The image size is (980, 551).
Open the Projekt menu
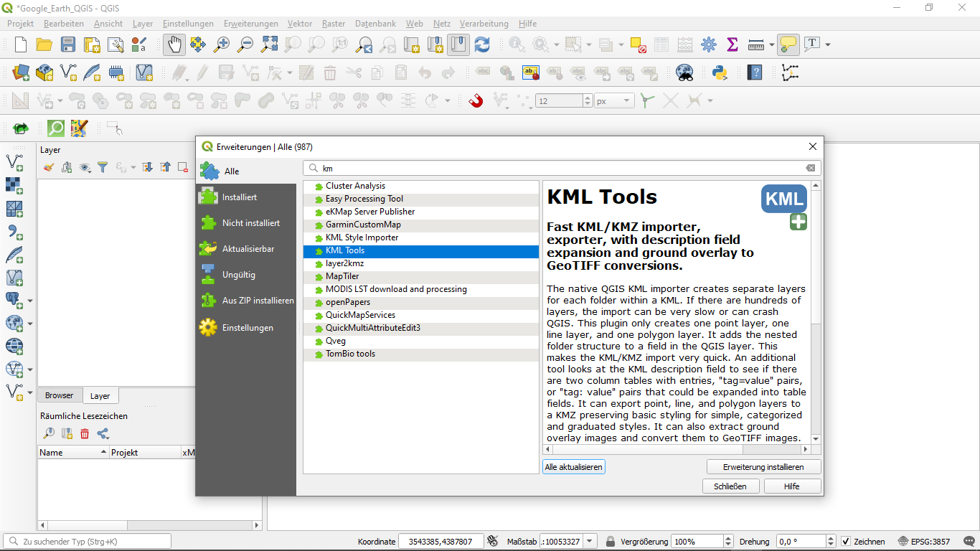[x=21, y=24]
